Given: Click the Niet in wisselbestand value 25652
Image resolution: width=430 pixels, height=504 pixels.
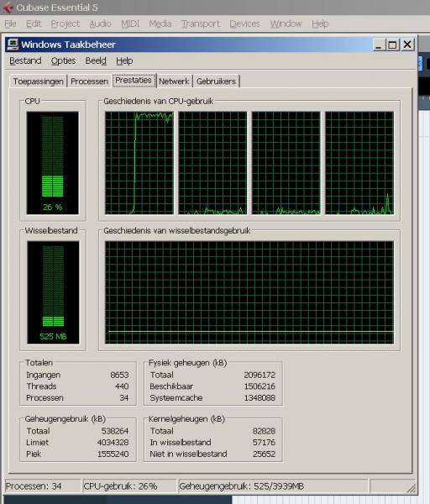Looking at the screenshot, I should coord(264,454).
